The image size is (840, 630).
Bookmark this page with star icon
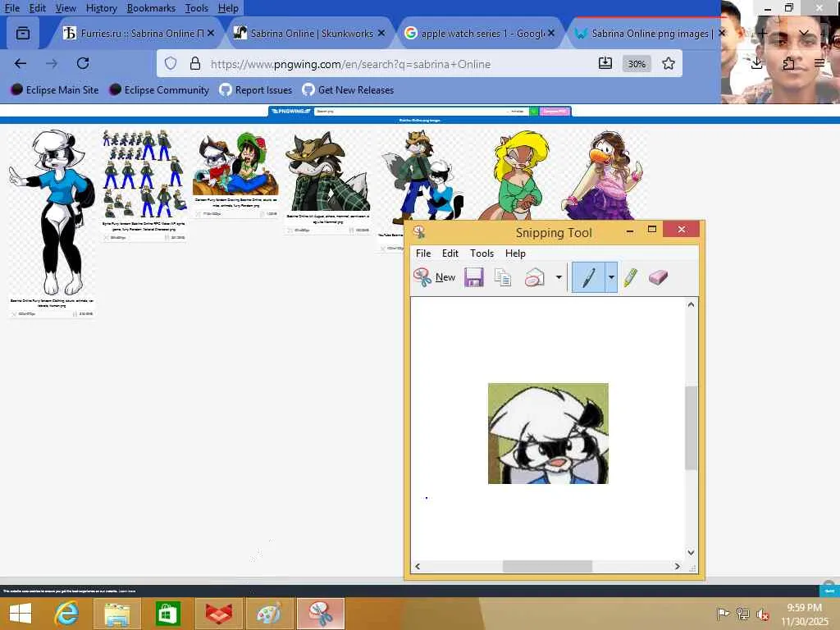(x=668, y=64)
